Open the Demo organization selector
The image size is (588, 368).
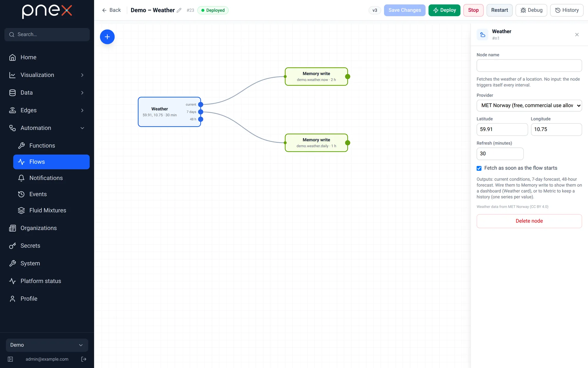[47, 345]
